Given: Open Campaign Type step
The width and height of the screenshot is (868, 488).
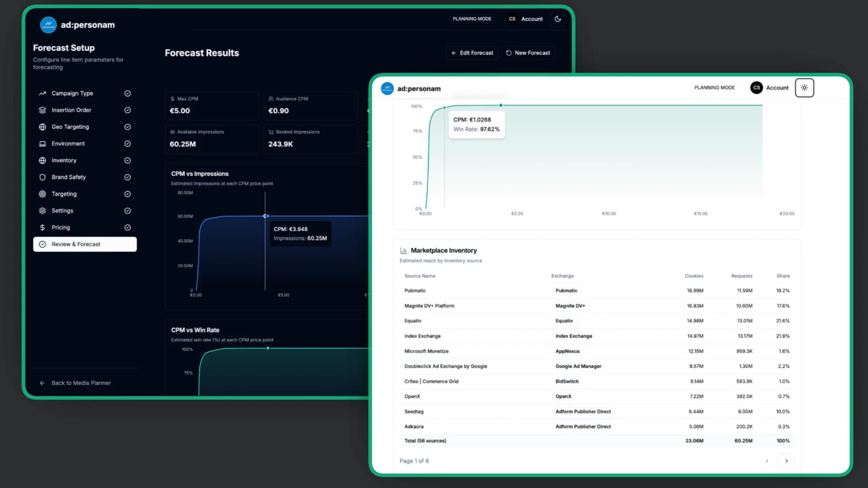Looking at the screenshot, I should pos(85,94).
